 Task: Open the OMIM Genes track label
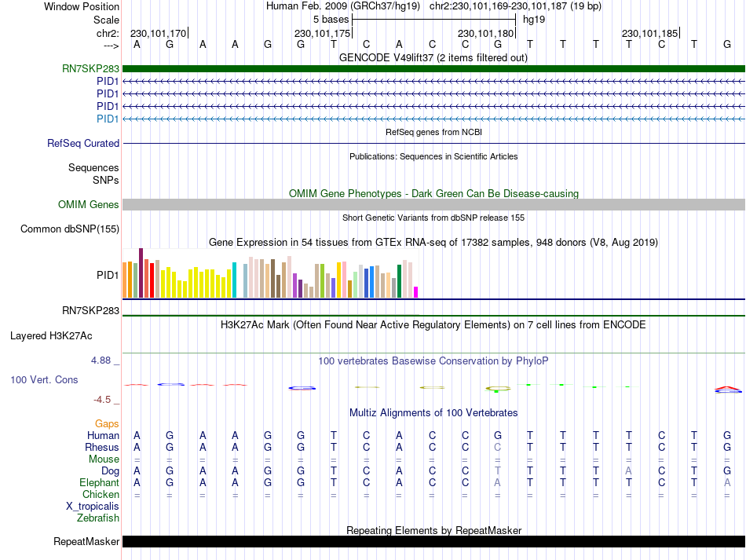tap(89, 204)
